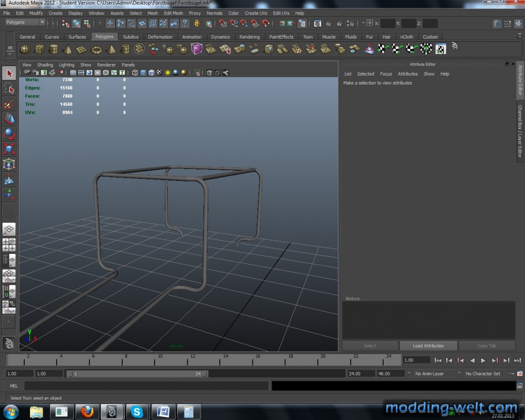Switch to the Rendering shelf tab

pyautogui.click(x=250, y=37)
